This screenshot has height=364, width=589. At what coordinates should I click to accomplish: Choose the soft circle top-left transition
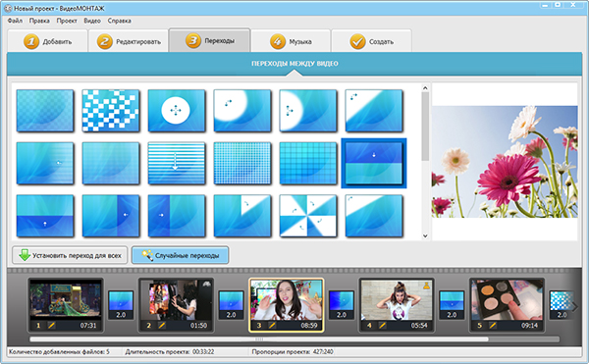pos(241,111)
